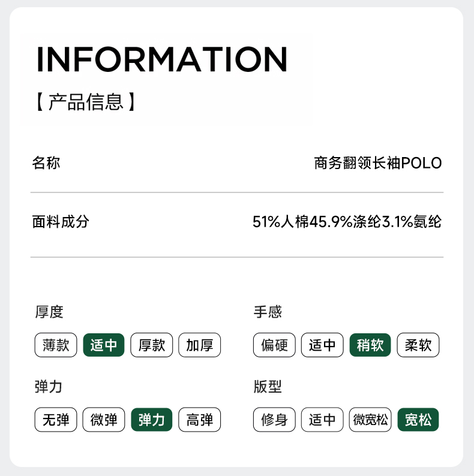
Task: Choose the 厚款 thickness tag
Action: tap(152, 345)
